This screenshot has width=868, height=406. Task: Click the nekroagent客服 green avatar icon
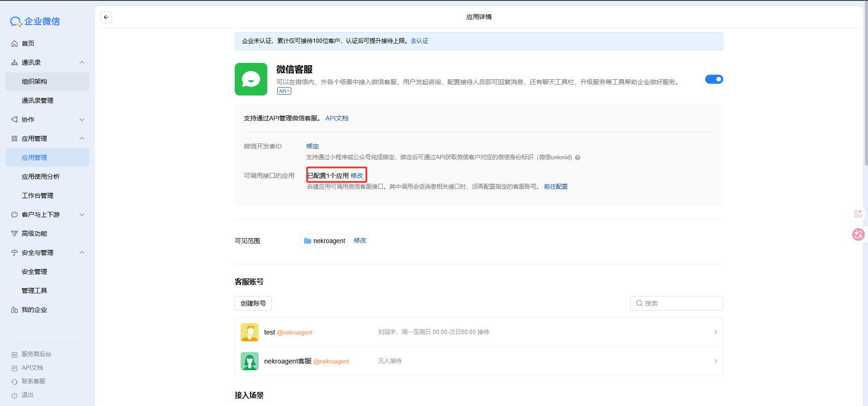coord(249,361)
